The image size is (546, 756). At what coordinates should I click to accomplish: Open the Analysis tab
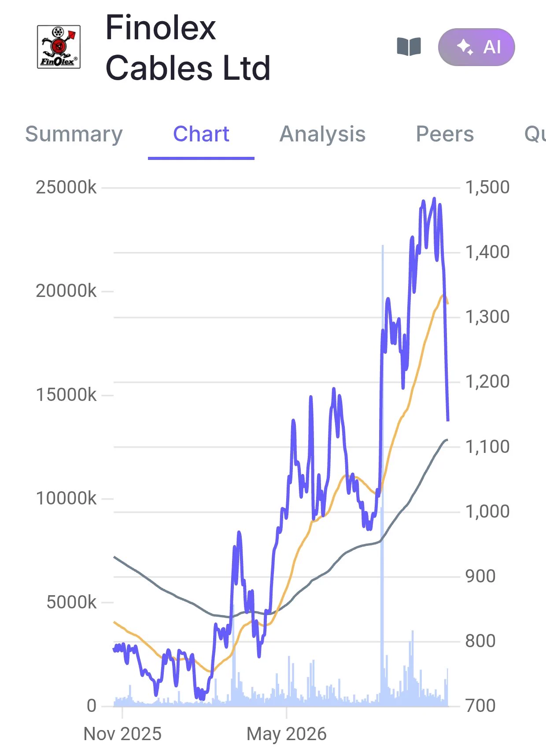tap(323, 134)
